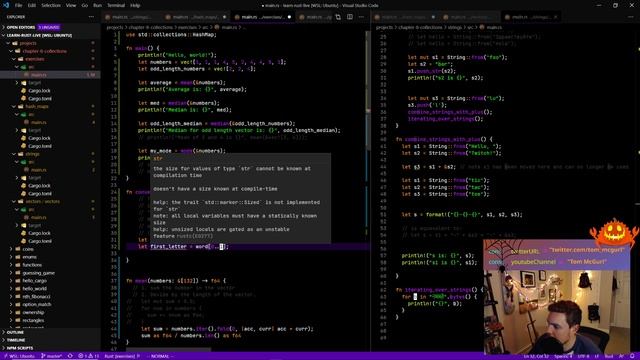Open the Go menu
Screen dimensions: 640x360
pyautogui.click(x=85, y=6)
